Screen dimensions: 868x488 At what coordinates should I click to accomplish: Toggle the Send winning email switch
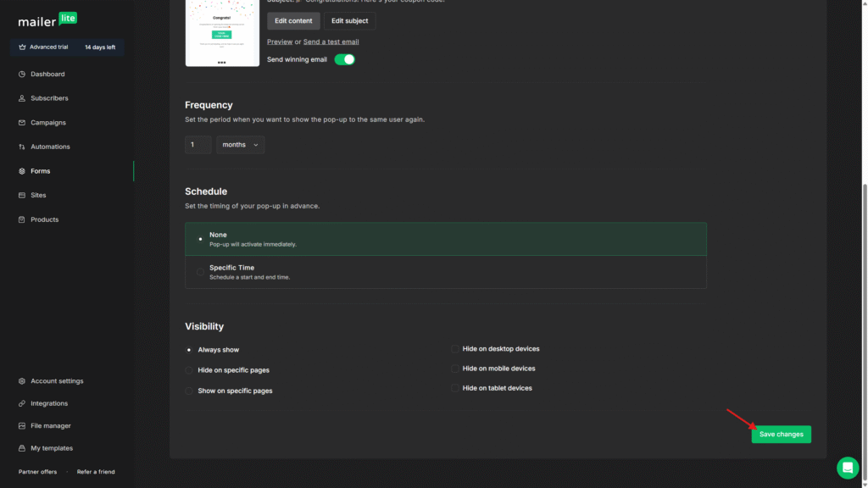click(344, 60)
